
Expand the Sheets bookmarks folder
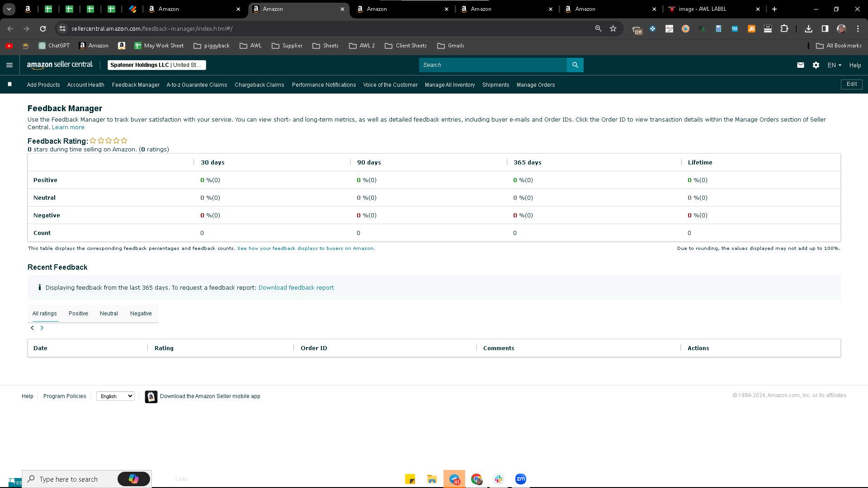click(x=325, y=46)
